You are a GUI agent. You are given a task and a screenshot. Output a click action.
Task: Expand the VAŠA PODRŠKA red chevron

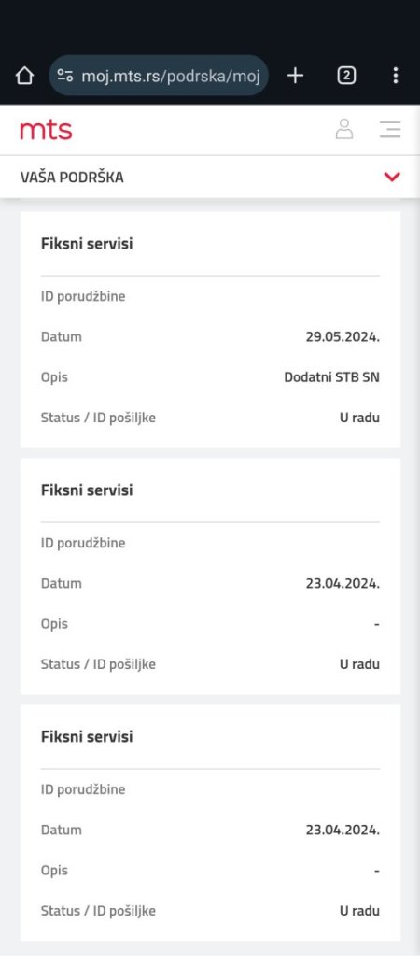(392, 177)
